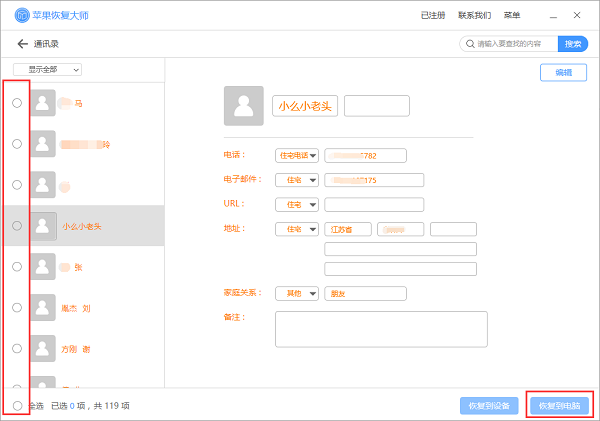This screenshot has width=600, height=421.
Task: Open the 家庭关系 其他 dropdown
Action: (297, 293)
